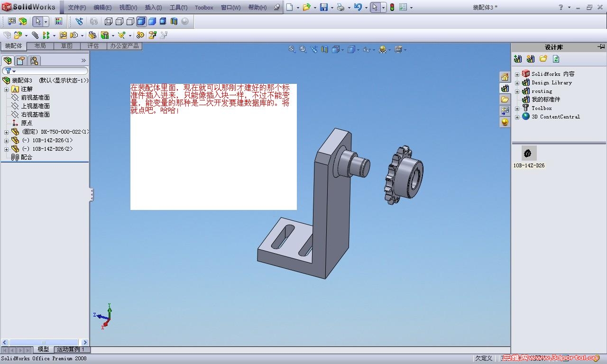Open the 文件(F) menu
Screen dimensions: 607x364
(x=77, y=8)
